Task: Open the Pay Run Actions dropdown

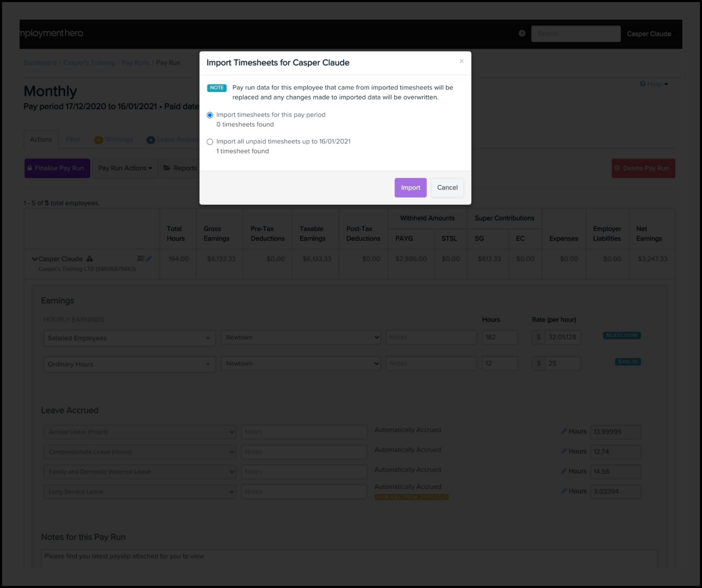Action: tap(125, 168)
